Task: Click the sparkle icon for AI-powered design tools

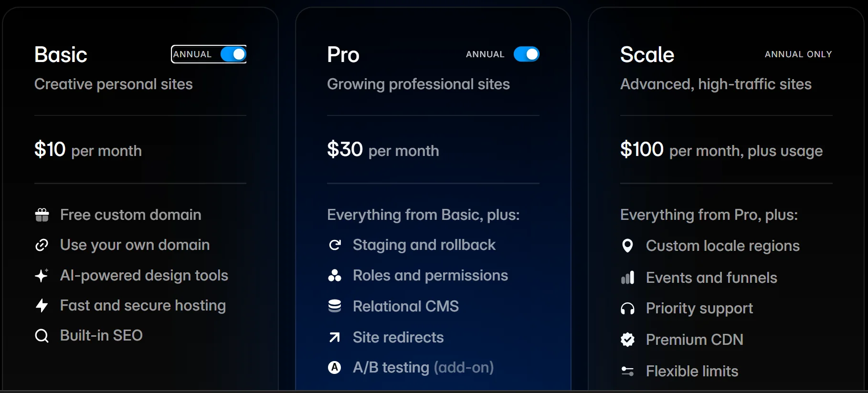Action: (x=42, y=276)
